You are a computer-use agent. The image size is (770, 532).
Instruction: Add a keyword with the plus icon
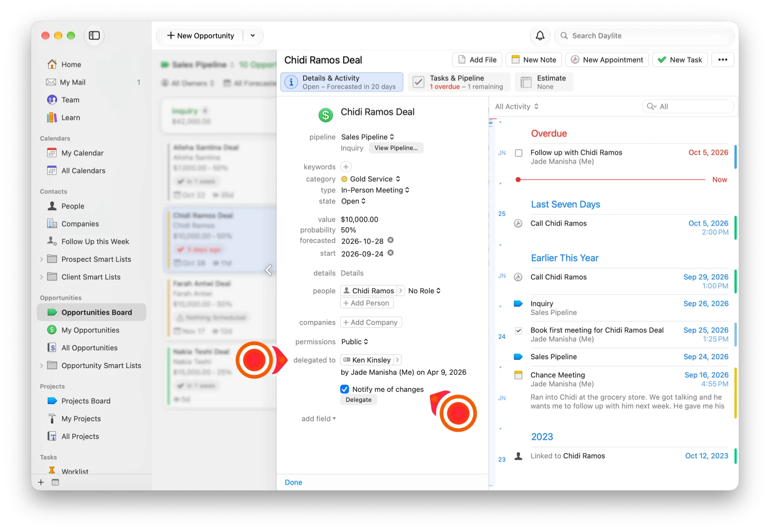[346, 167]
